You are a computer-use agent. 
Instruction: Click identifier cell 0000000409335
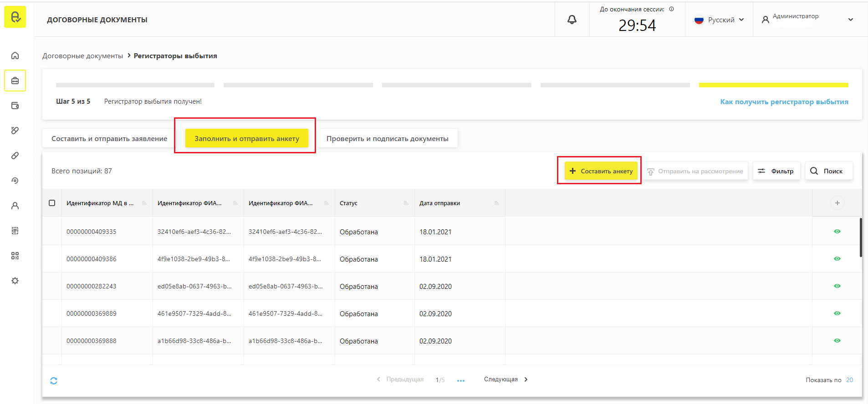point(92,232)
